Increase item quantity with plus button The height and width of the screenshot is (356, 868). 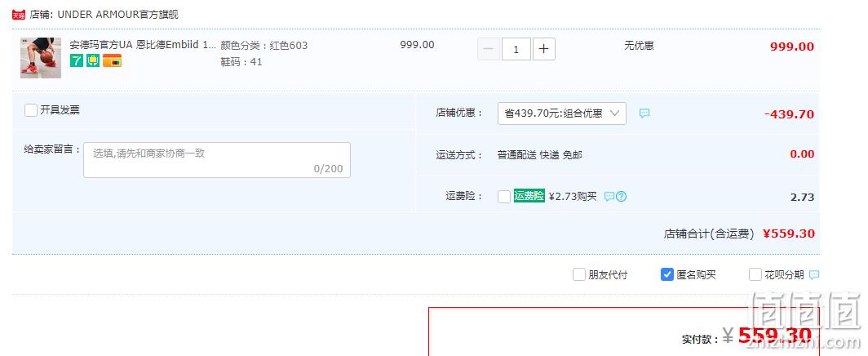click(x=543, y=49)
